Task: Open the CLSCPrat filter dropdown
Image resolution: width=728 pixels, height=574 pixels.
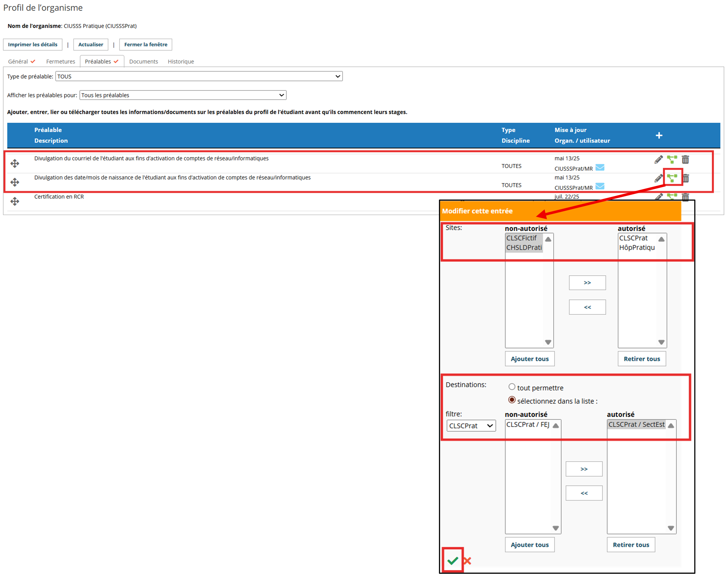Action: tap(471, 426)
